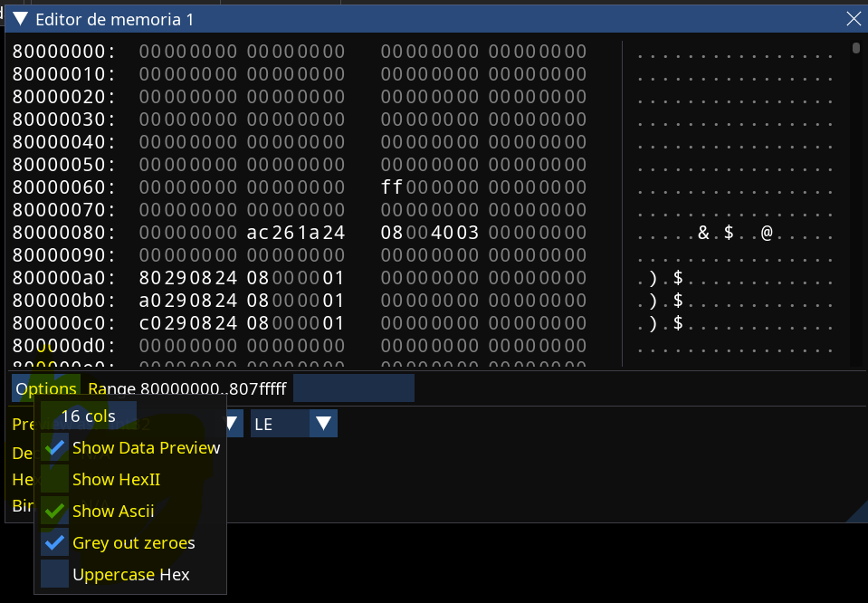The width and height of the screenshot is (868, 603).
Task: Enable Uppercase Hex display
Action: (x=130, y=574)
